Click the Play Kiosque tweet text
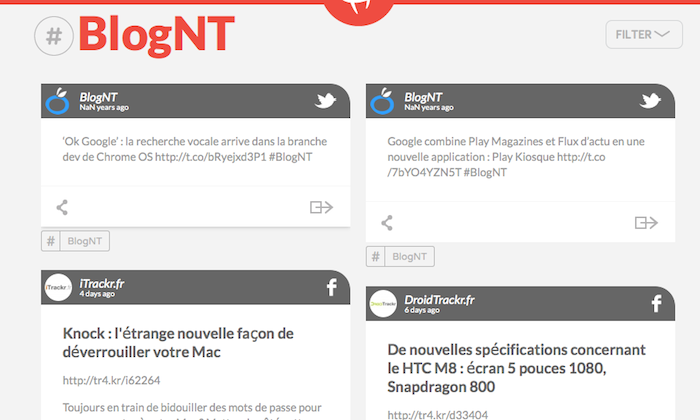This screenshot has width=700, height=420. (x=516, y=157)
